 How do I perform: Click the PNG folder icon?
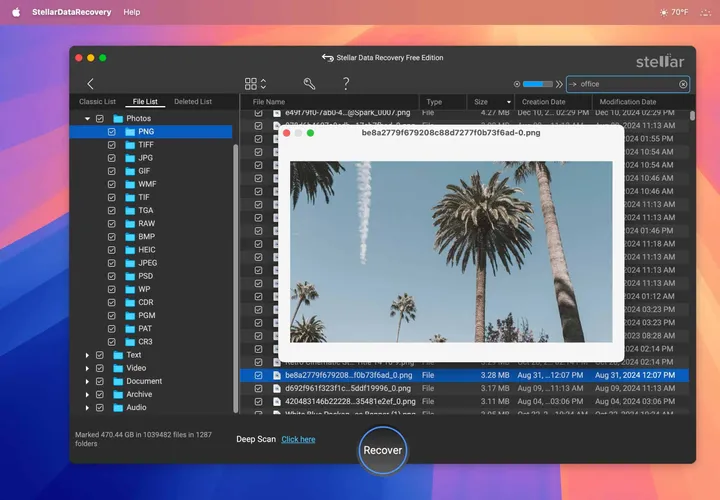tap(130, 131)
